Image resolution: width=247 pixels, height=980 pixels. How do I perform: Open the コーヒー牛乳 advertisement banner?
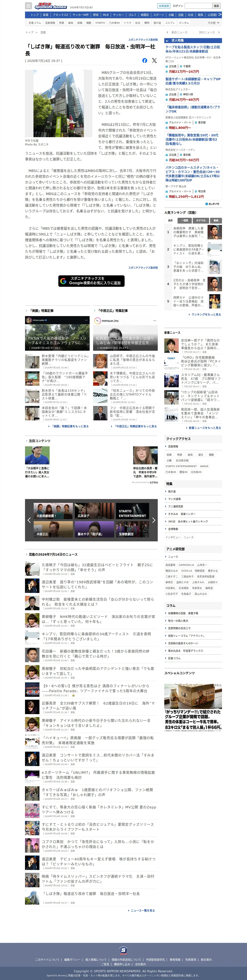[x=193, y=707]
